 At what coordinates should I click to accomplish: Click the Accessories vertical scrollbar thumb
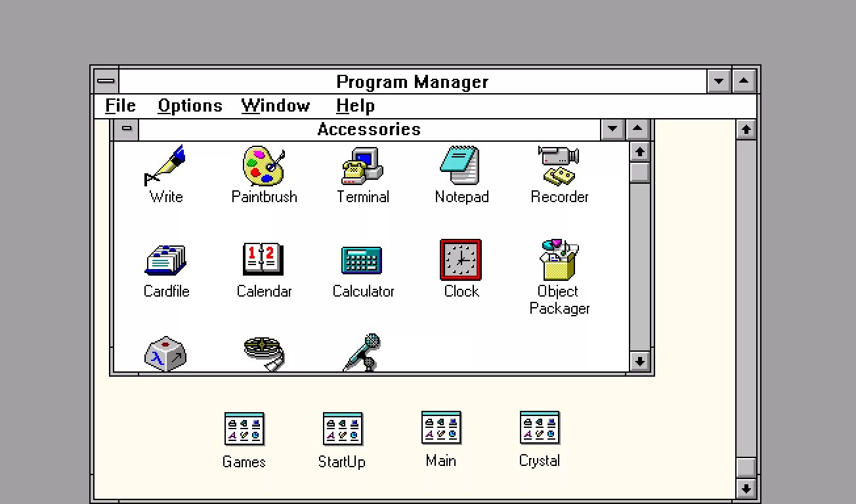point(639,173)
